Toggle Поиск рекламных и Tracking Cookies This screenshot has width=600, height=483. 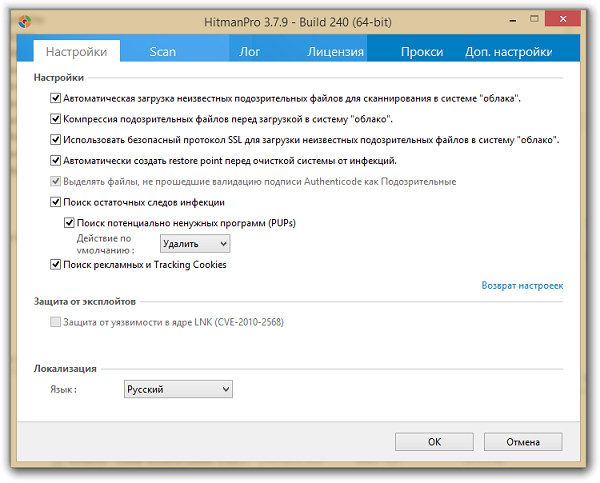[56, 265]
